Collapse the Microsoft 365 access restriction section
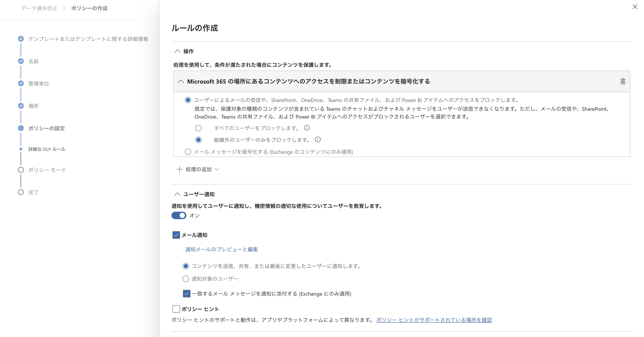644x337 pixels. [181, 81]
